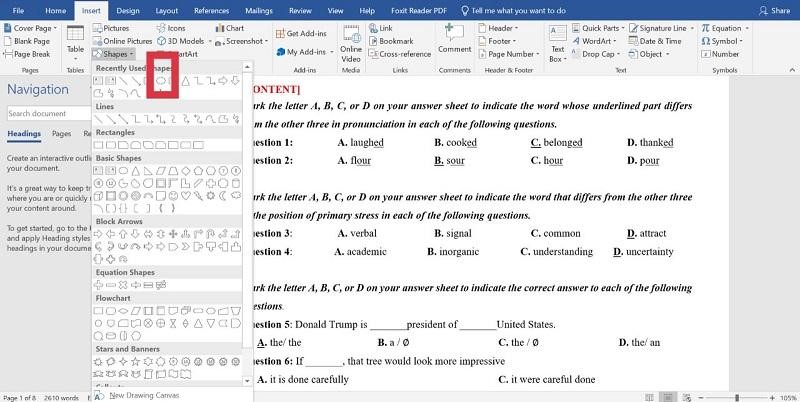Image resolution: width=800 pixels, height=402 pixels.
Task: Open My Add-ins dropdown
Action: [x=305, y=52]
